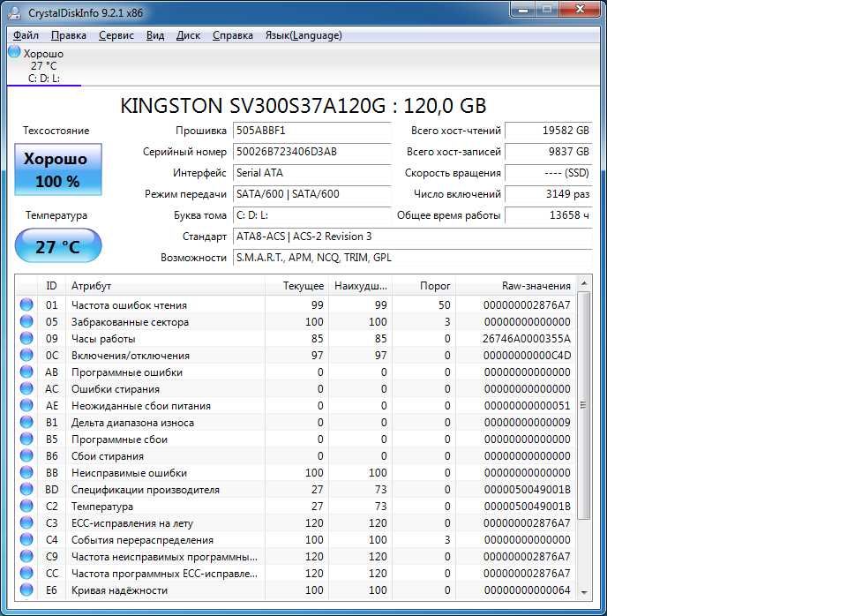Viewport: 847px width, 616px height.
Task: Click the rotation rate value ---- (SSD)
Action: tap(548, 173)
